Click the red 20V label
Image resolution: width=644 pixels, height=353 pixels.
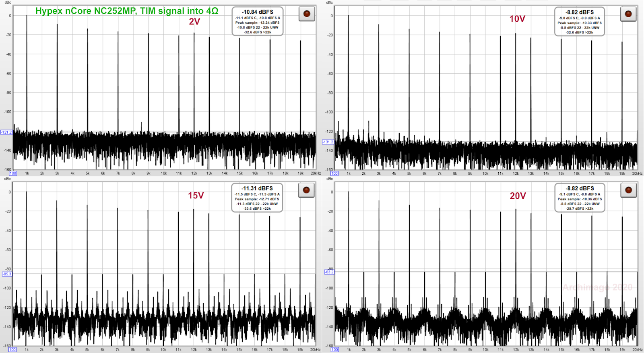pos(518,196)
